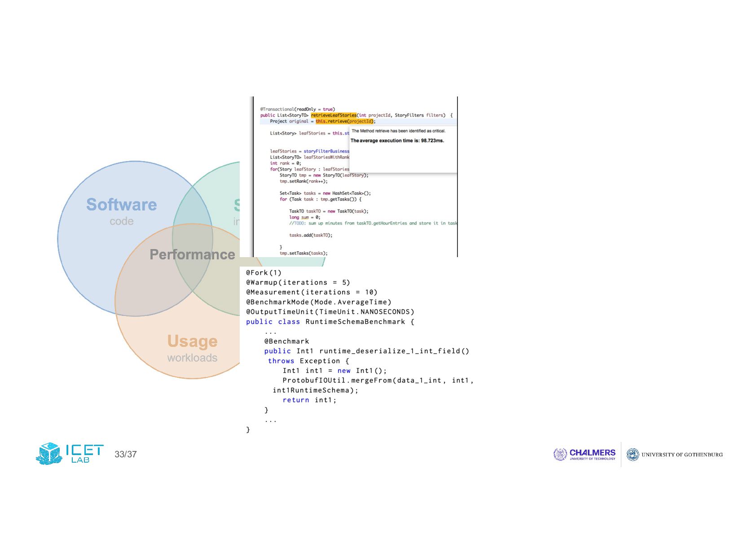Click the 'Software' label in the Venn diagram
Viewport: 756px width, 534px height.
click(122, 205)
